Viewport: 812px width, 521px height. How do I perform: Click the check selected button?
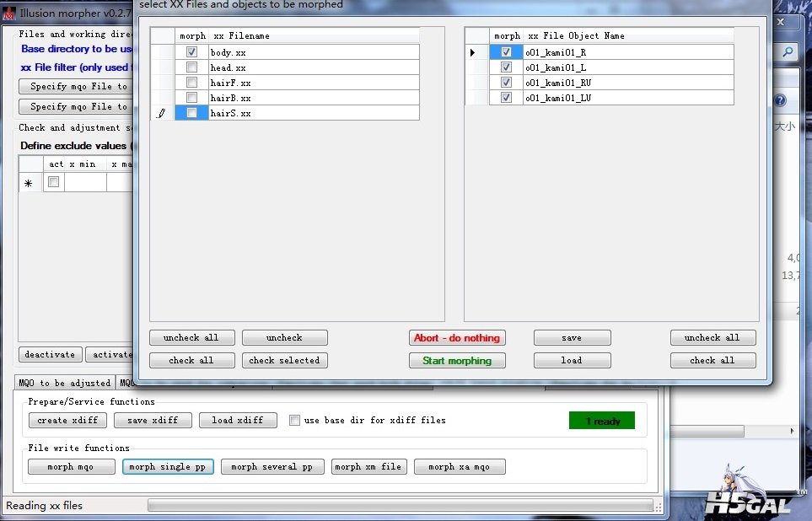point(284,361)
